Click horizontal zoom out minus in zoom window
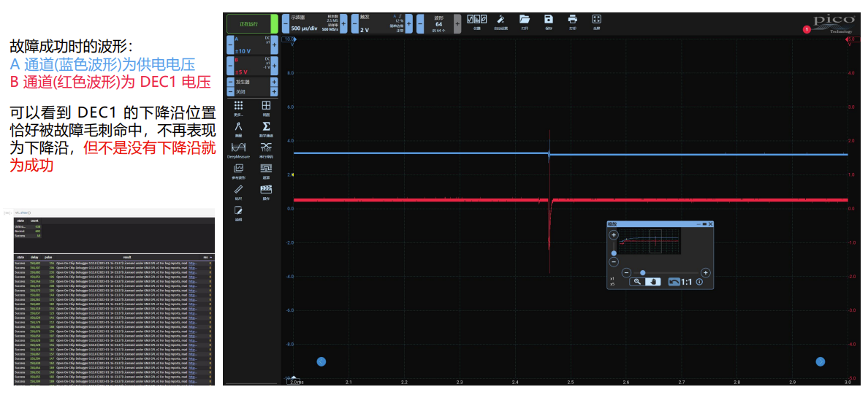This screenshot has width=868, height=395. click(627, 273)
